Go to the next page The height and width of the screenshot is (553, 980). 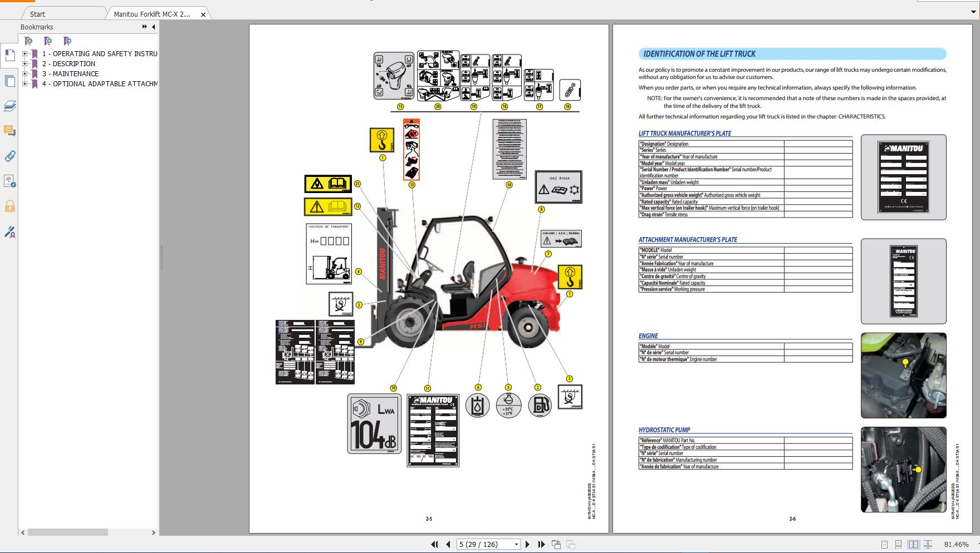coord(528,544)
